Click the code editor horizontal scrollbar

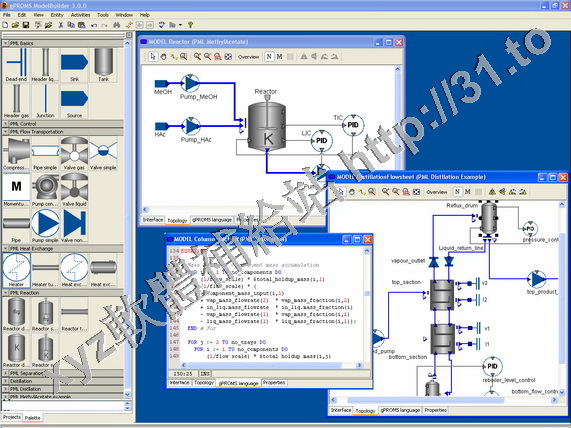271,365
